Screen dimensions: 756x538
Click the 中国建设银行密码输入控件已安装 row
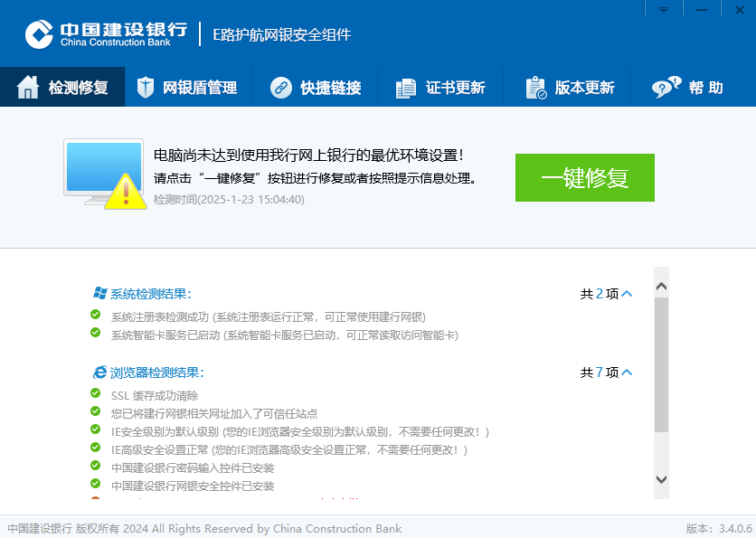193,468
